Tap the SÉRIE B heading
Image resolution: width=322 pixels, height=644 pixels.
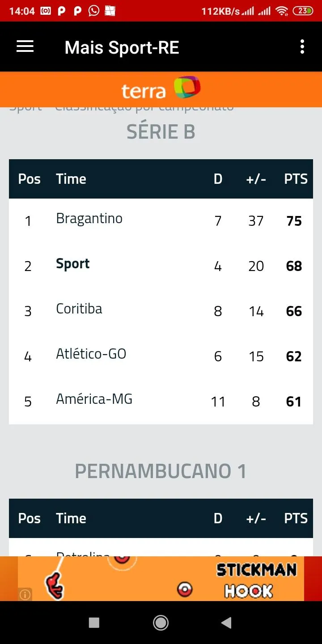point(161,132)
